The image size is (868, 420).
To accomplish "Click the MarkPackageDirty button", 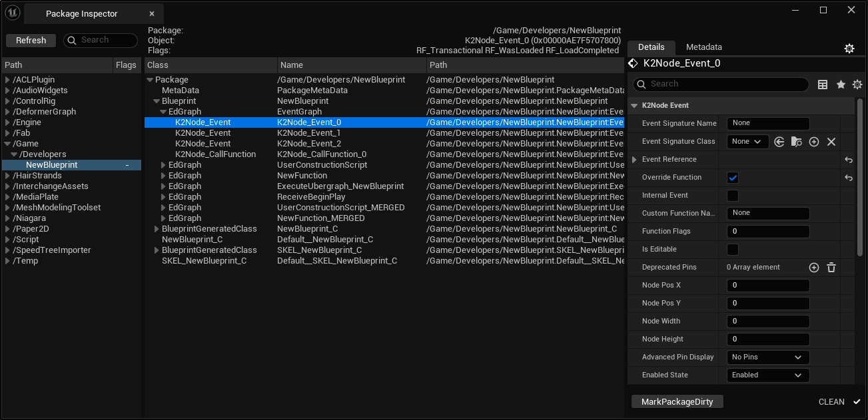I will (x=677, y=402).
